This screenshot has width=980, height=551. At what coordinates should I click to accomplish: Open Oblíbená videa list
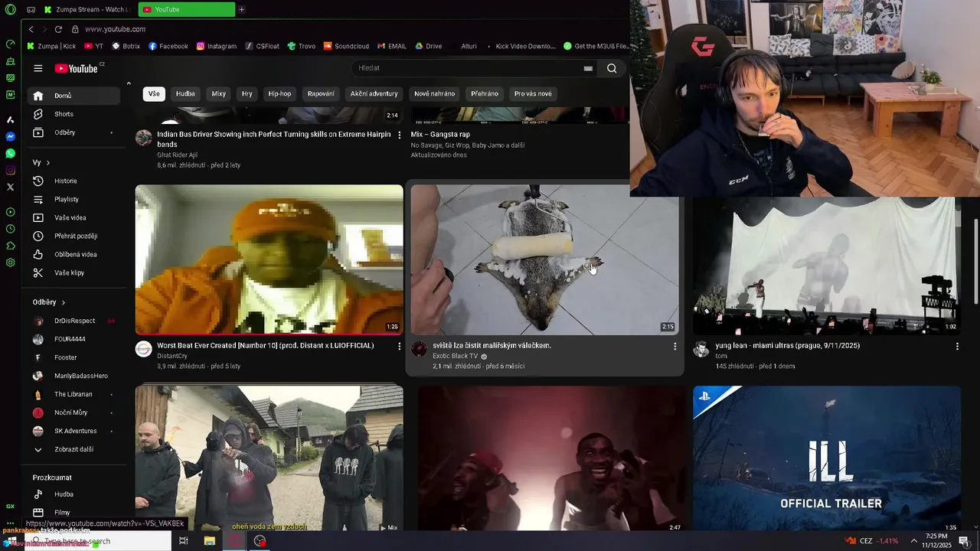pos(74,255)
